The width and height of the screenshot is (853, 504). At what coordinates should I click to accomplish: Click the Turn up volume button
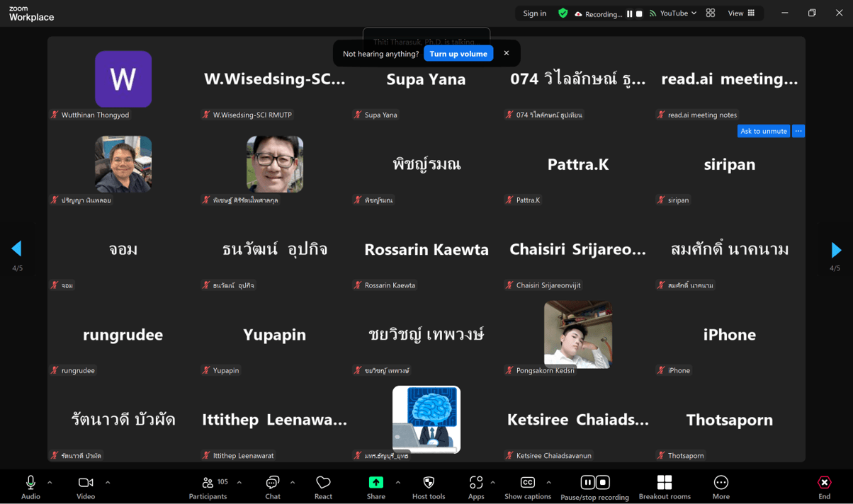458,54
